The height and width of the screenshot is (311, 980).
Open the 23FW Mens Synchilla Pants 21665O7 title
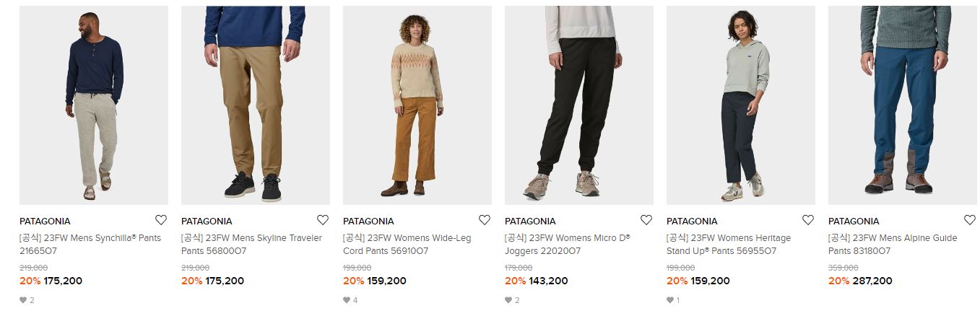pyautogui.click(x=90, y=245)
